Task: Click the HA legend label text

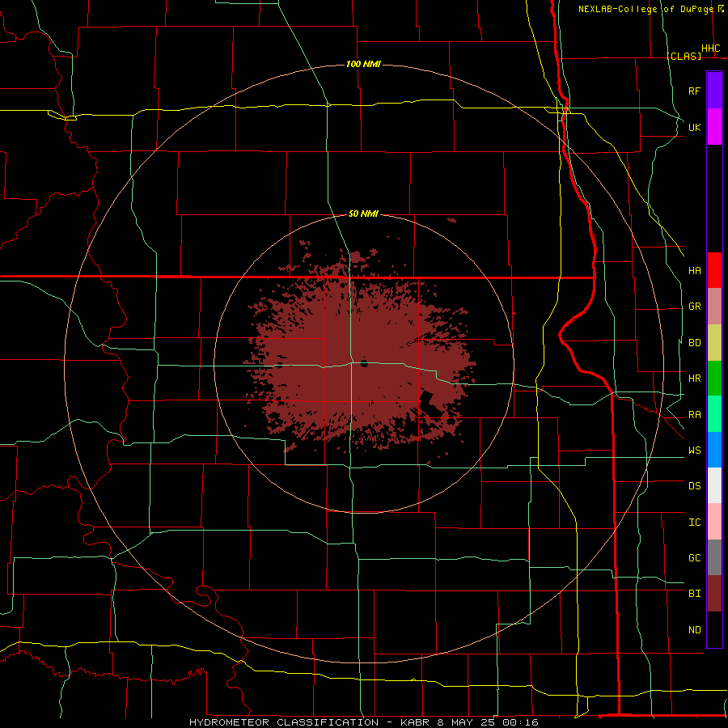Action: coord(695,270)
